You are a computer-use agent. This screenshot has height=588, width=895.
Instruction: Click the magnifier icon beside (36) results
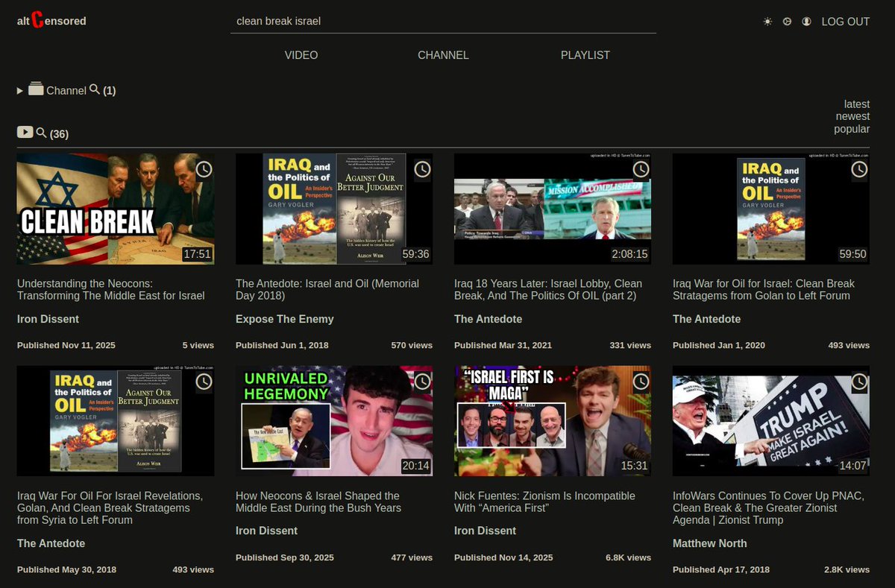(x=41, y=133)
